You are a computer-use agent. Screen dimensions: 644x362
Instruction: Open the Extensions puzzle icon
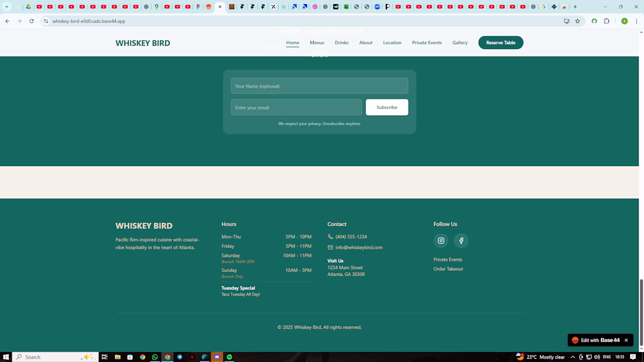coord(607,21)
